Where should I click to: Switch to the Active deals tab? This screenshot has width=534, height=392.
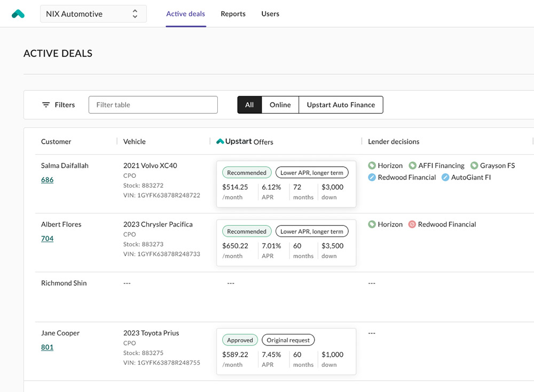pos(186,14)
